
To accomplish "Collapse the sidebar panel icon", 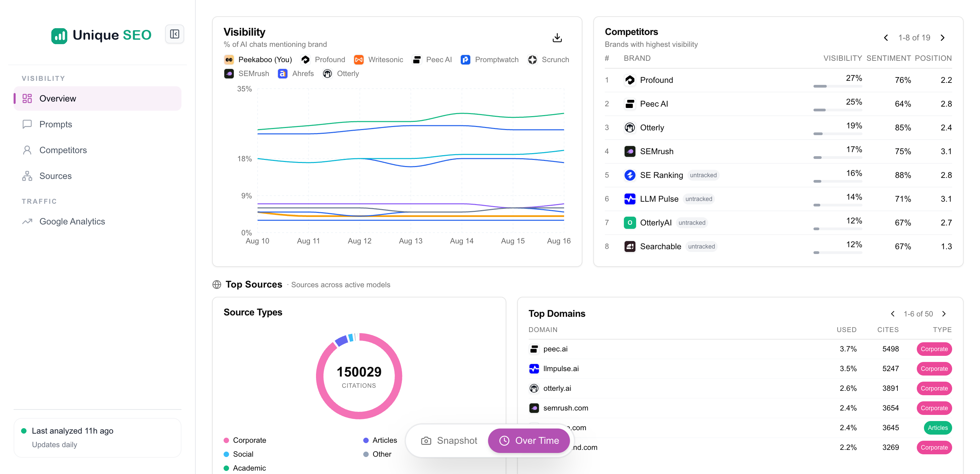I will coord(175,34).
